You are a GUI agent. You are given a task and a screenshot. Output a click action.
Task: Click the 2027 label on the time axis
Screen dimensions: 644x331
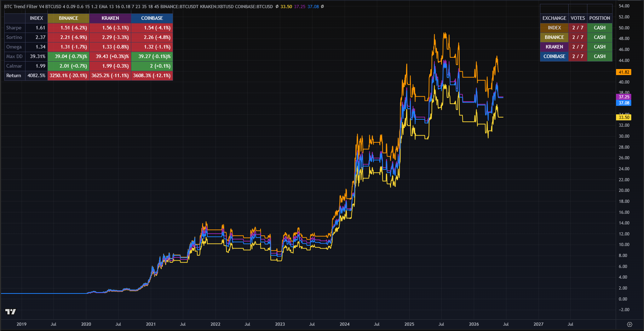pos(539,324)
